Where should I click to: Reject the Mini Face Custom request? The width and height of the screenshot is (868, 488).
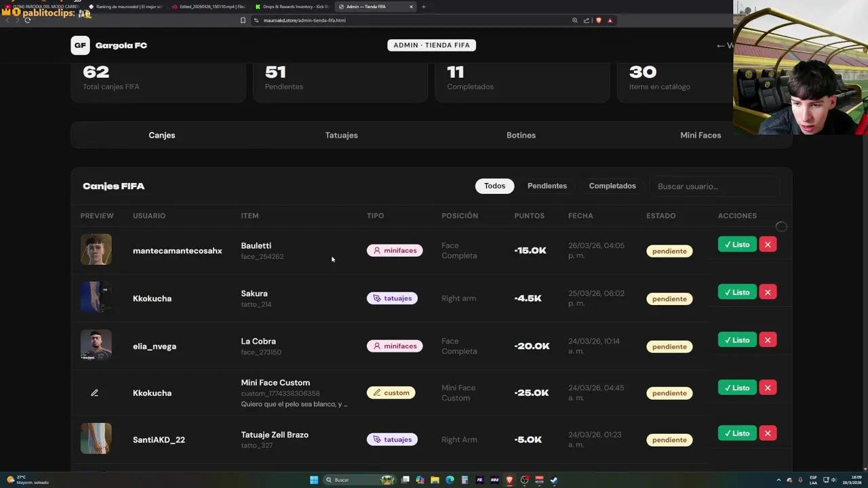(768, 388)
